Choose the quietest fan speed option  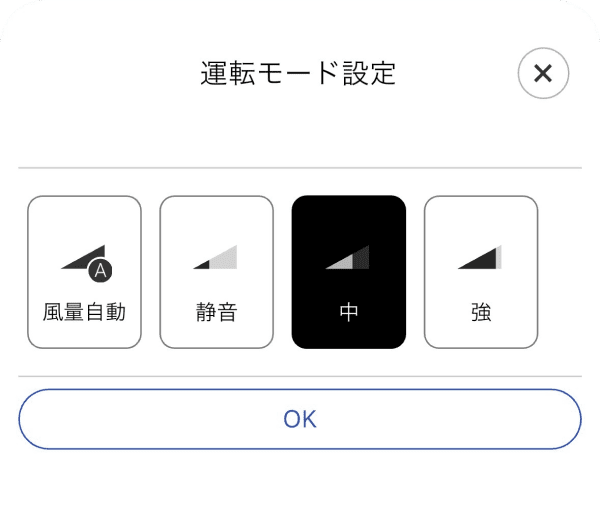coord(216,272)
